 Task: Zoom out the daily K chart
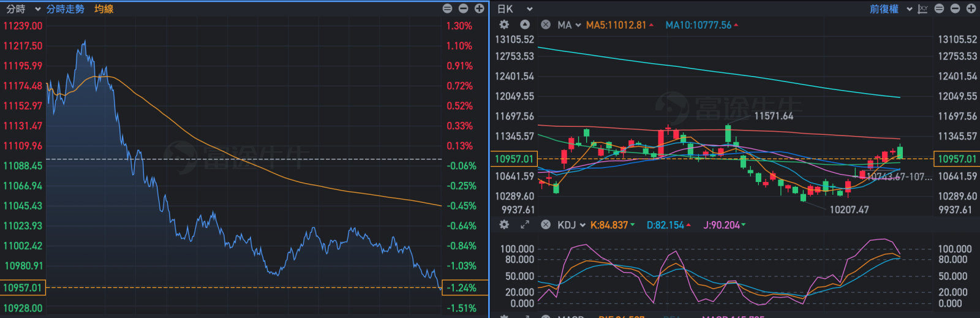(x=955, y=9)
